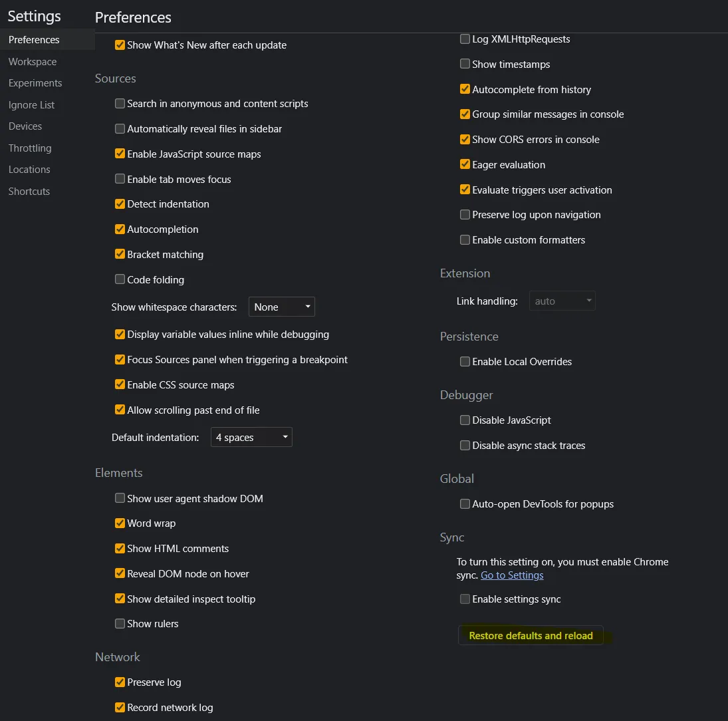Toggle Auto-open DevTools for popups
The width and height of the screenshot is (728, 721).
pyautogui.click(x=465, y=504)
